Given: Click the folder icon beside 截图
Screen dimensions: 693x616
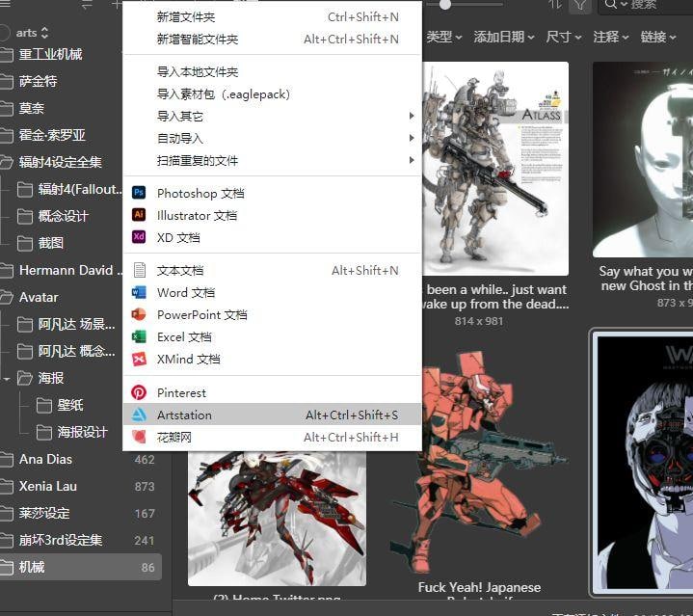Looking at the screenshot, I should click(x=25, y=243).
